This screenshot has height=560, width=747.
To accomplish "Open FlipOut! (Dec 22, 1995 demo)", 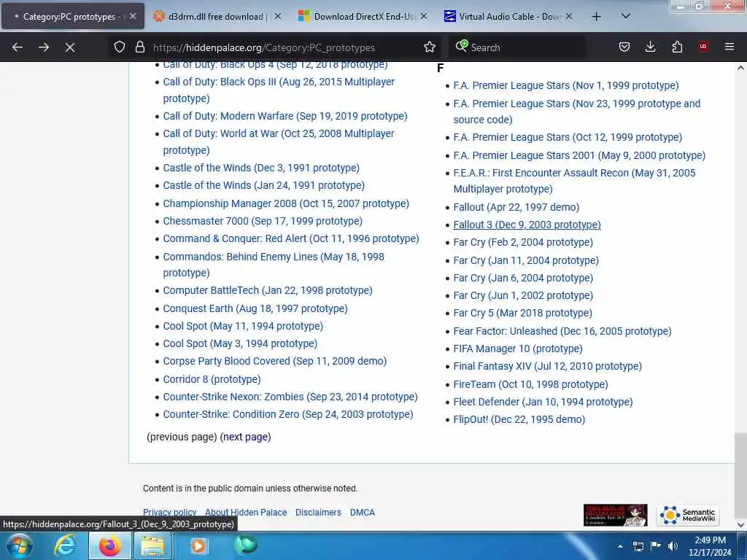I will tap(519, 419).
